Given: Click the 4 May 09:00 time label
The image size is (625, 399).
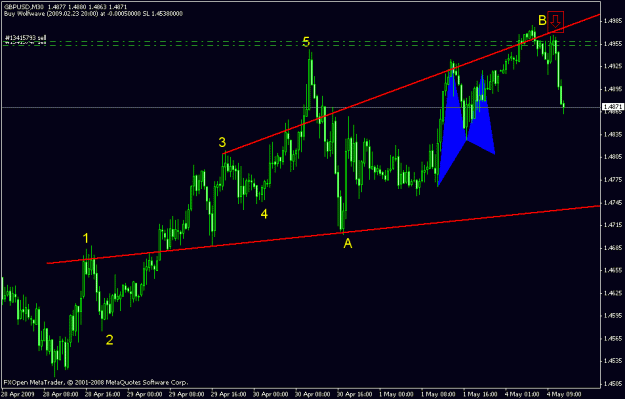Looking at the screenshot, I should pos(564,394).
